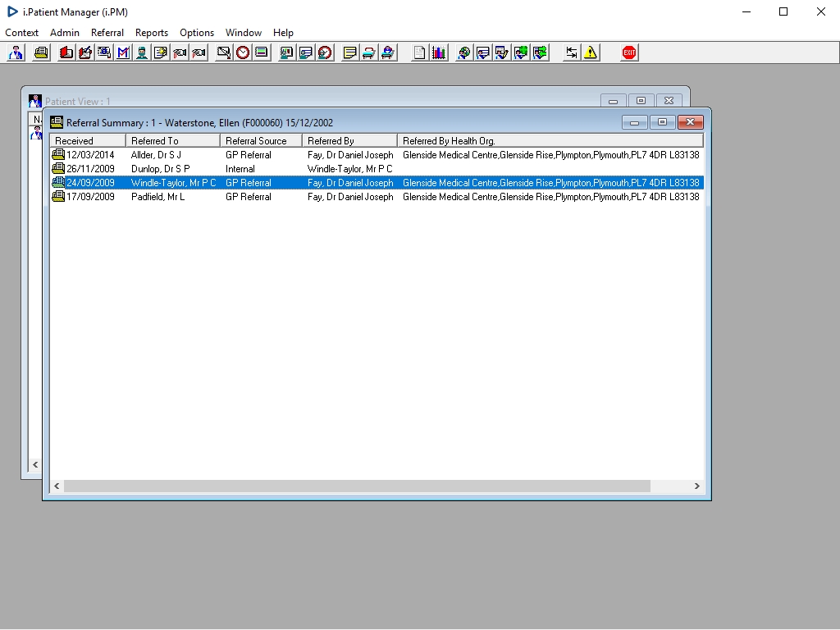This screenshot has width=840, height=630.
Task: Click 'Dunlop, Dr S P' cell
Action: 160,169
